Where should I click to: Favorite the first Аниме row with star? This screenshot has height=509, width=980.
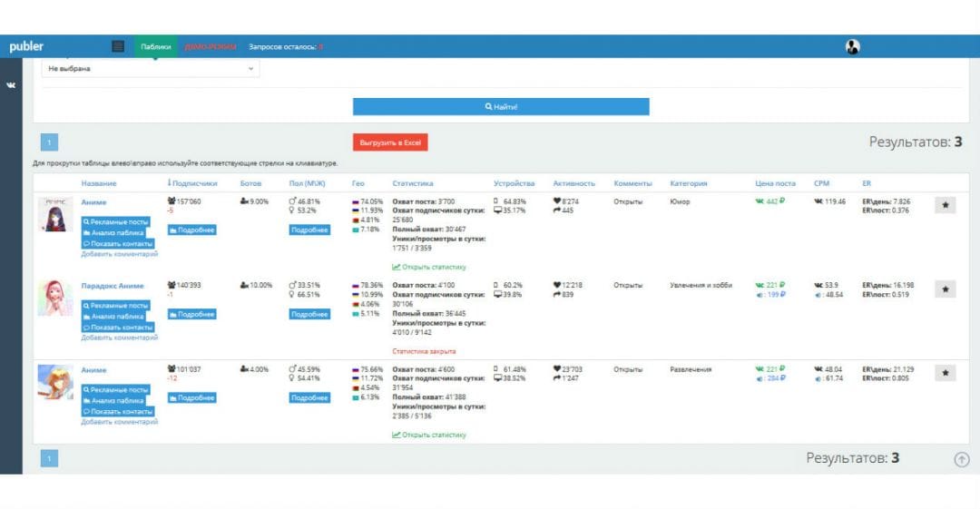[x=945, y=205]
